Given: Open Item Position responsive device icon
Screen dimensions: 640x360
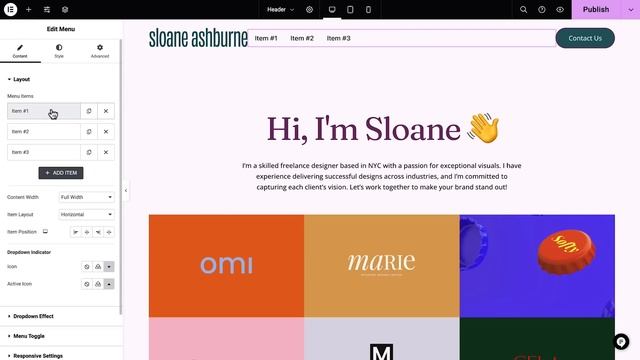Looking at the screenshot, I should [45, 231].
